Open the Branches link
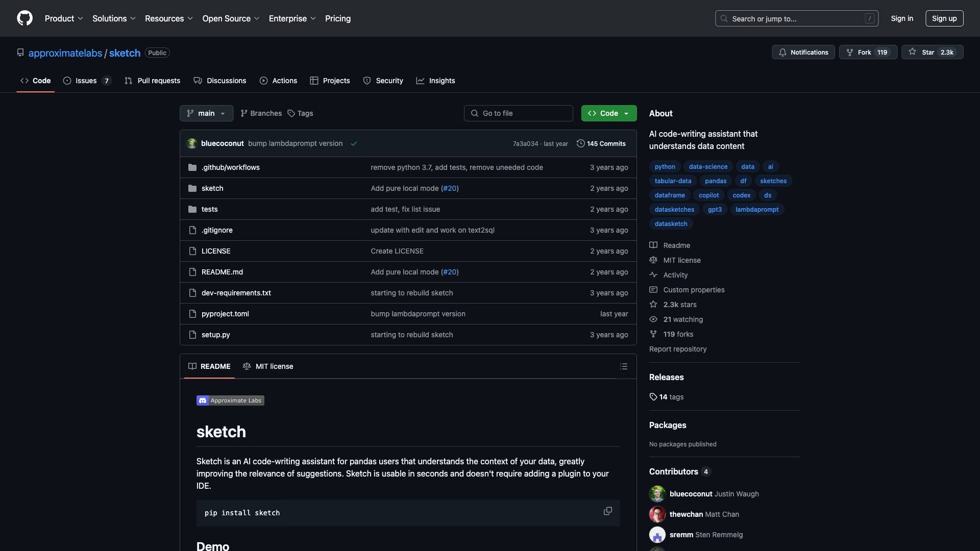The width and height of the screenshot is (980, 551). [x=261, y=113]
